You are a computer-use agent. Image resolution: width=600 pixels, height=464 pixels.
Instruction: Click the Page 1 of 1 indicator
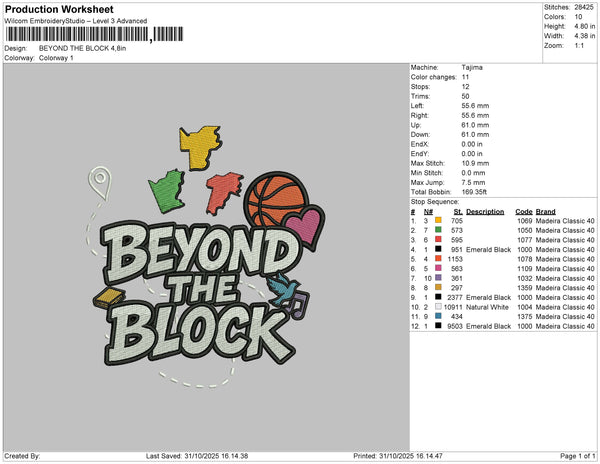tap(577, 456)
